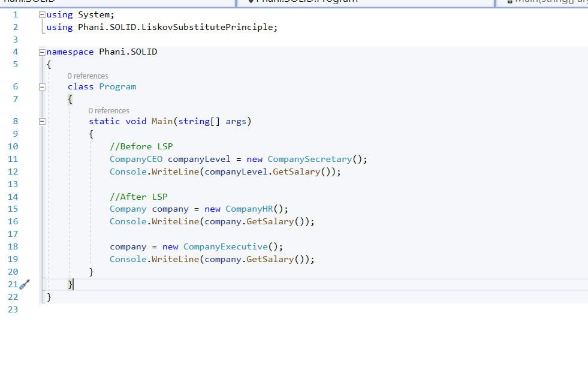Click the '//Before LSP' comment
Viewport: 588px width, 382px height.
tap(141, 146)
